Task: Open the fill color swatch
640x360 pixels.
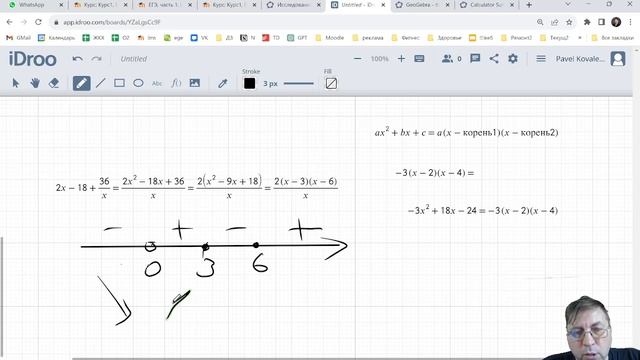Action: [331, 83]
